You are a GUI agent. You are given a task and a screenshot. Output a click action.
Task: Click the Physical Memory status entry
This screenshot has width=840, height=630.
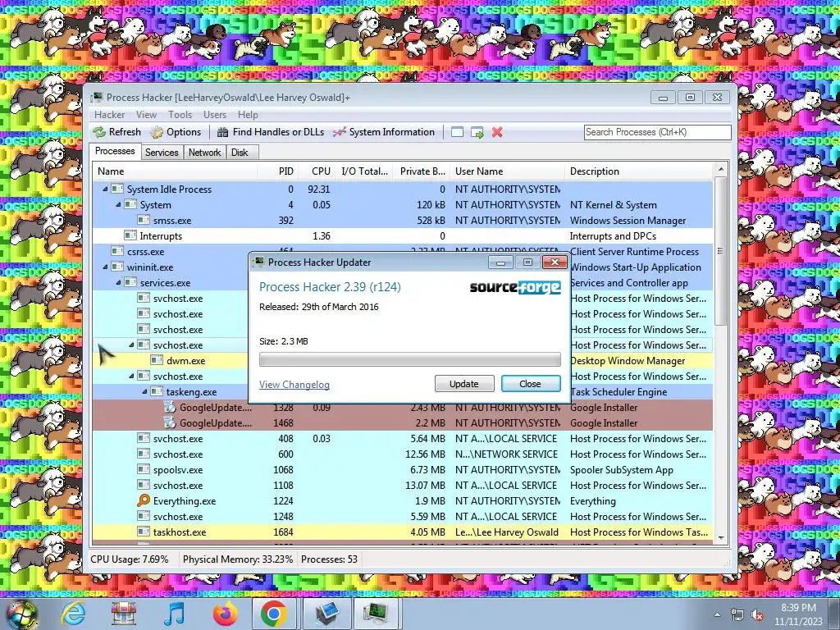[x=238, y=559]
